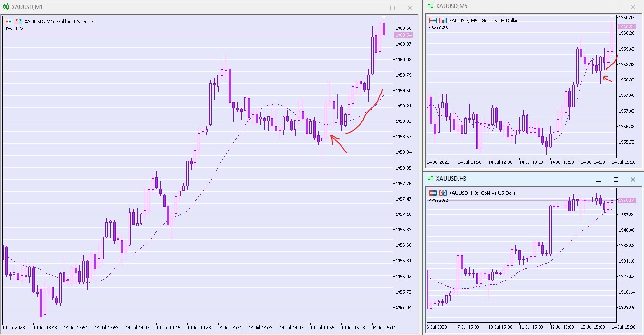Click time label '14 Jul 14:23' on M1 chart
The width and height of the screenshot is (644, 335).
click(x=199, y=328)
